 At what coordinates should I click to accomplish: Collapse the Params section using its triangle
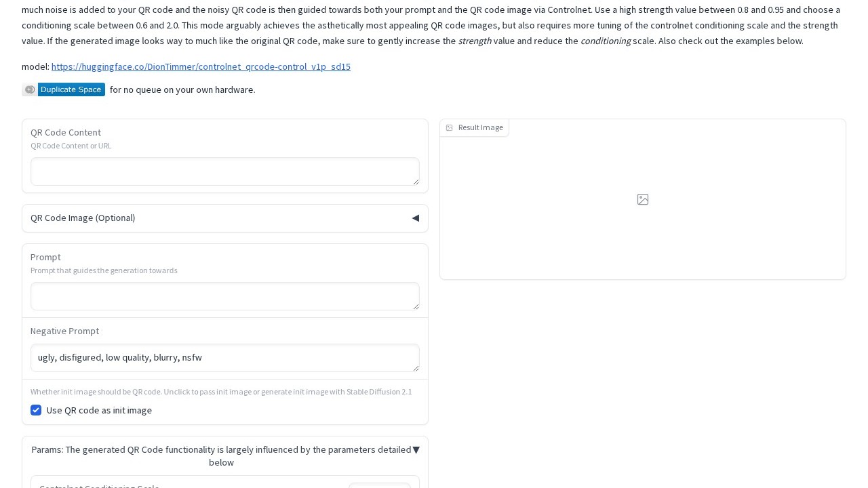click(x=416, y=450)
